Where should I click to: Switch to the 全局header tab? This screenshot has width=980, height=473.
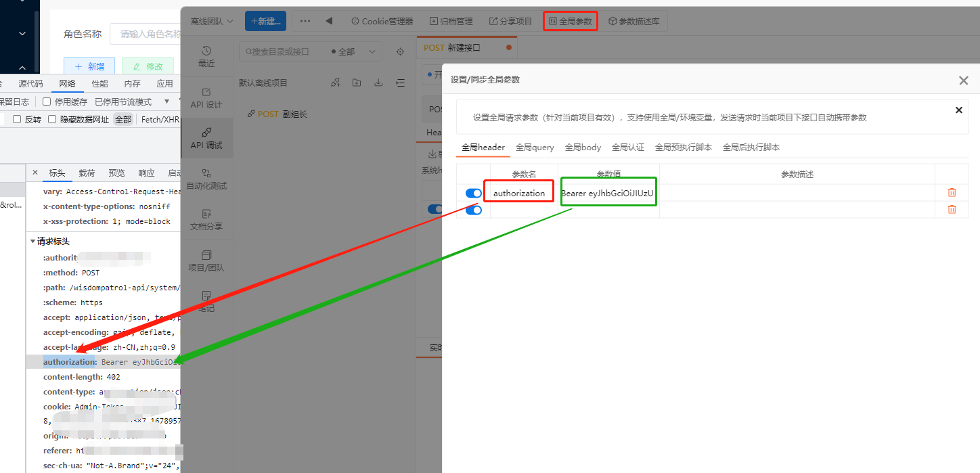click(483, 147)
